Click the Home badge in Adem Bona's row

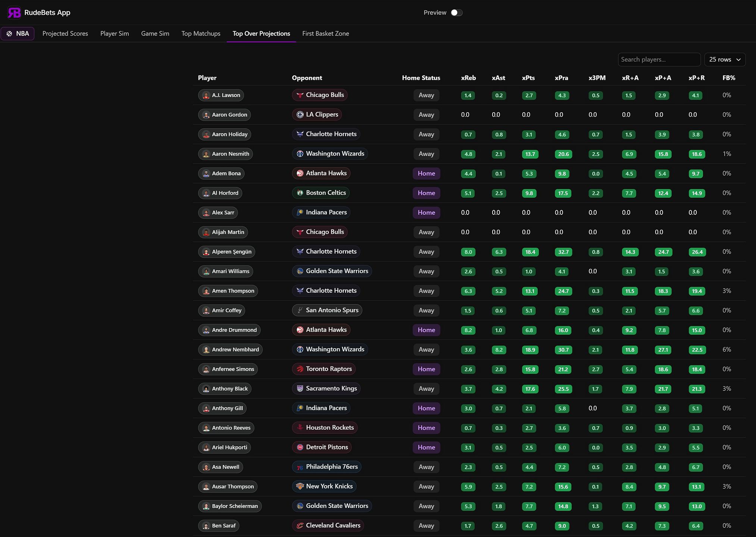pyautogui.click(x=427, y=173)
